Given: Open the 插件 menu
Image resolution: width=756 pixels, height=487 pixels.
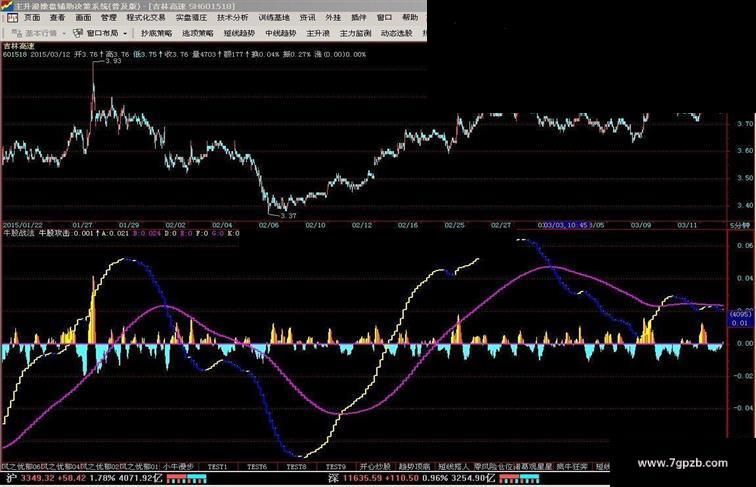Looking at the screenshot, I should click(x=358, y=18).
